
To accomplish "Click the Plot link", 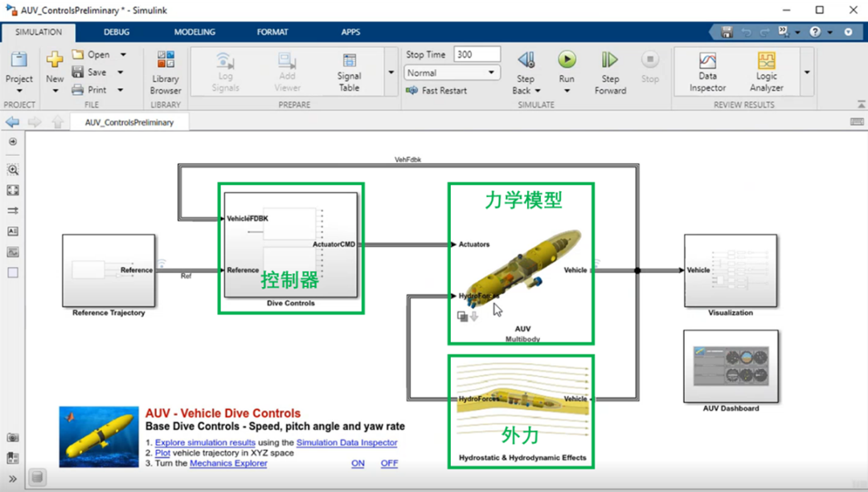I will (162, 453).
